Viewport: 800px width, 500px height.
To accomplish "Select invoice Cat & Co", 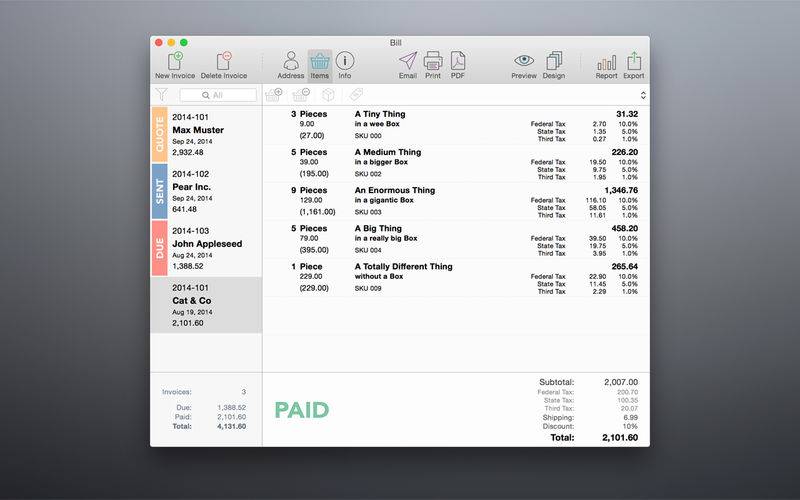I will pyautogui.click(x=206, y=305).
